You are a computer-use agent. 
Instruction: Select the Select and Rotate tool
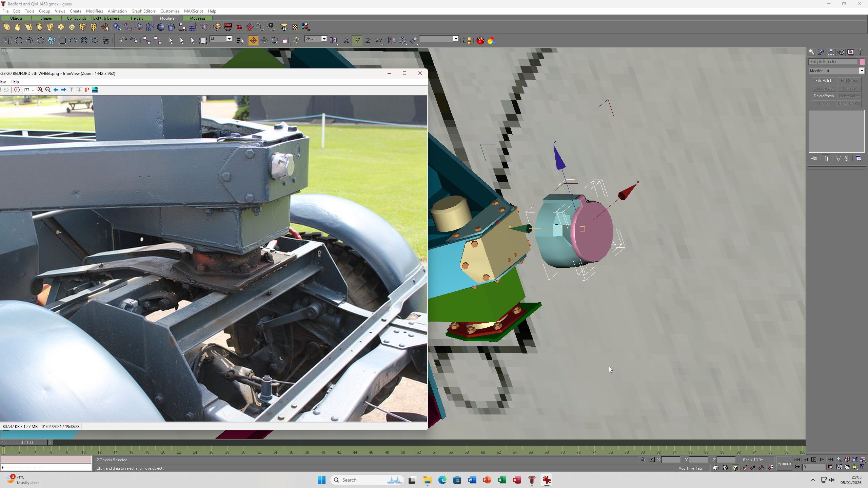[275, 40]
